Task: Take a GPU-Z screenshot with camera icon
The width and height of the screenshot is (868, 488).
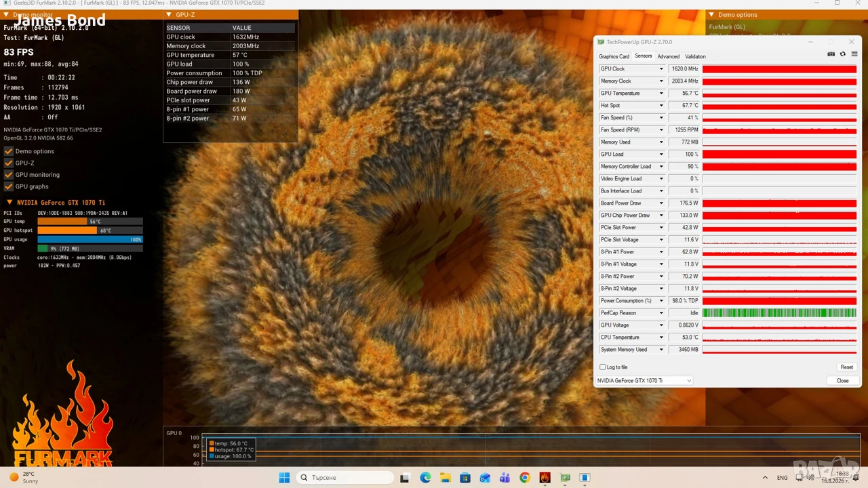Action: click(x=831, y=54)
